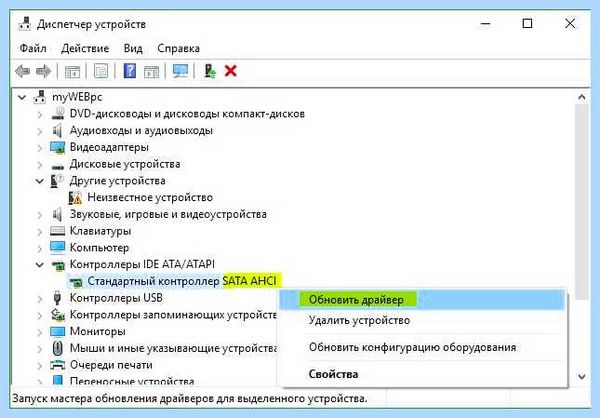The image size is (600, 418).
Task: Click the scrollbar up arrow
Action: [582, 97]
